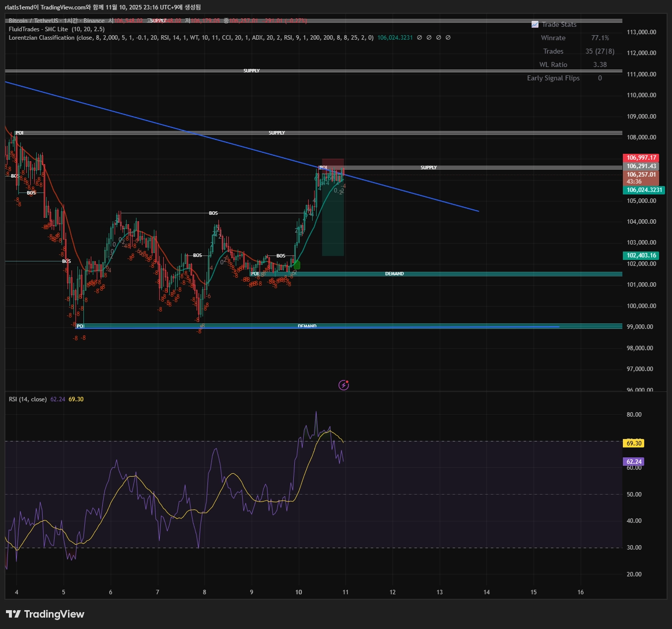Click the purple 62.24 RSI value tag
Viewport: 672px width, 629px height.
coord(634,462)
